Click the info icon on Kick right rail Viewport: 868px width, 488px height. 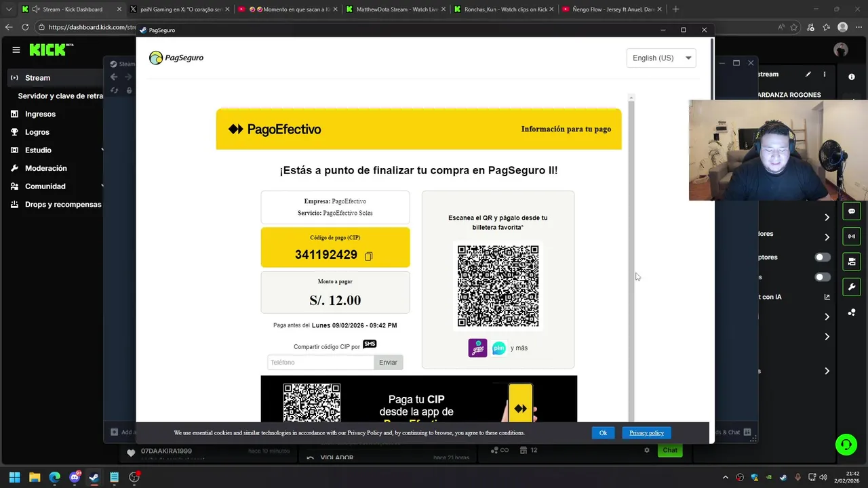tap(852, 77)
